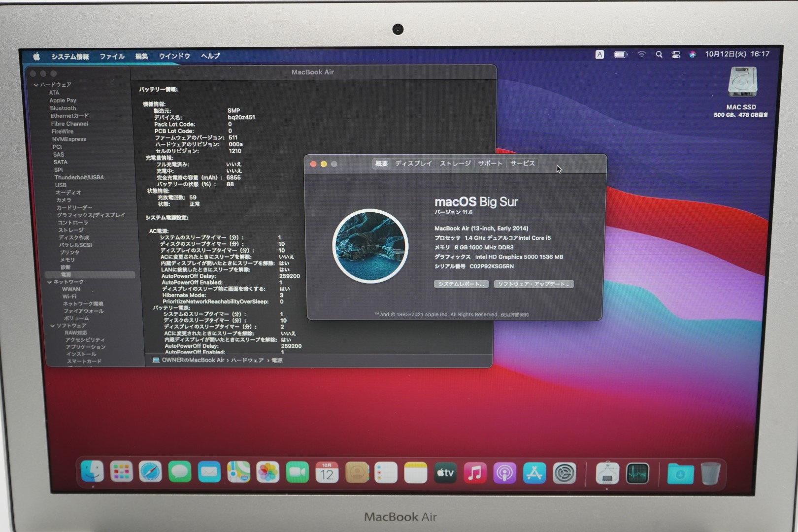This screenshot has height=532, width=798.
Task: Select SATA in hardware sidebar
Action: coord(61,162)
